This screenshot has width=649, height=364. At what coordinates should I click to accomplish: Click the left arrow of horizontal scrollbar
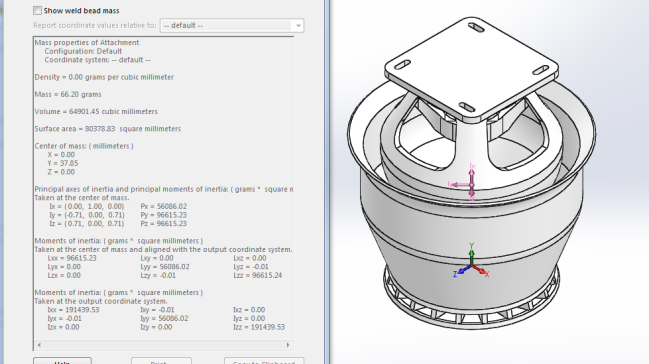39,345
